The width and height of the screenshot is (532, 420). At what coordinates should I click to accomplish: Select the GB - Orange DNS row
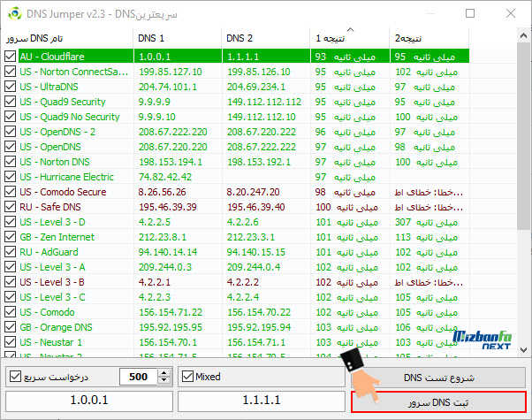tap(237, 327)
